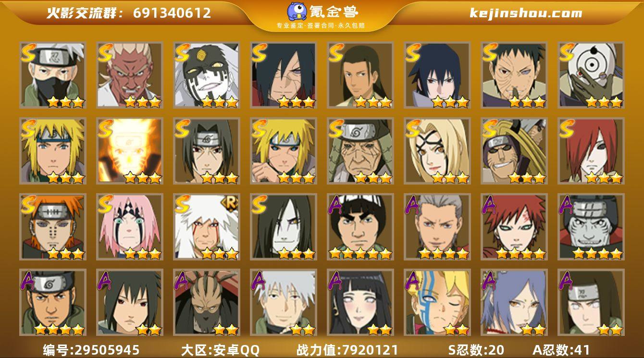This screenshot has width=644, height=358.
Task: Select the blonde woman with forehead seal
Action: coord(437,151)
